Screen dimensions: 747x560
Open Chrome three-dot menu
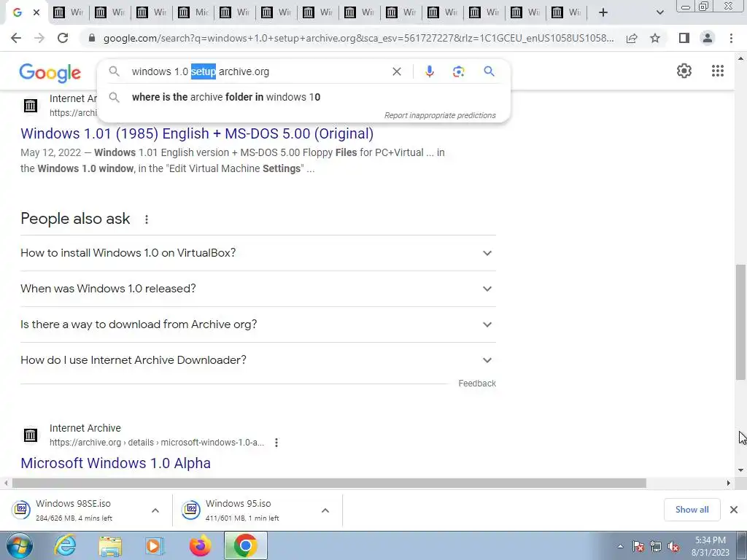pos(731,38)
